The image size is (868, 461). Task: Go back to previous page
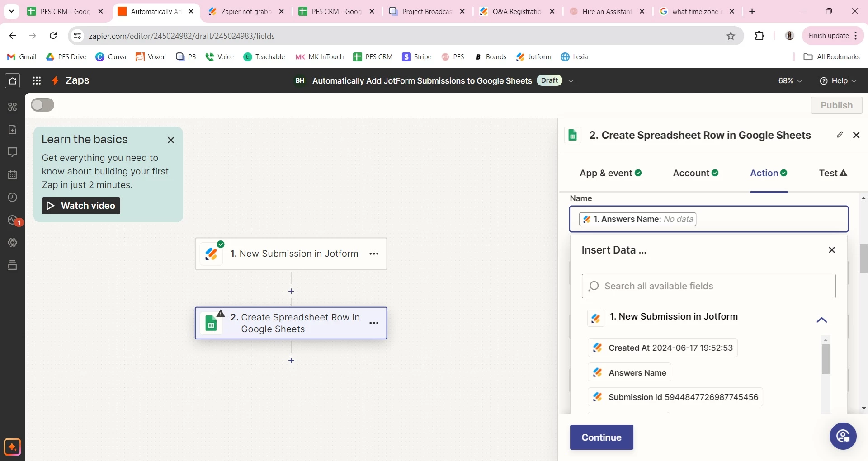point(13,36)
